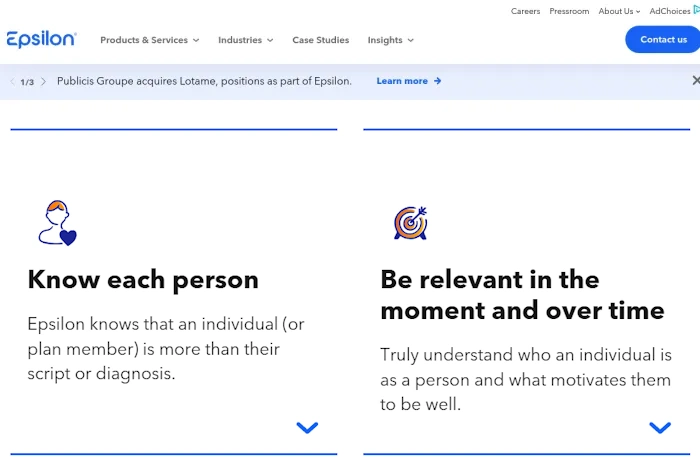Click the Epsilon logo

click(42, 40)
